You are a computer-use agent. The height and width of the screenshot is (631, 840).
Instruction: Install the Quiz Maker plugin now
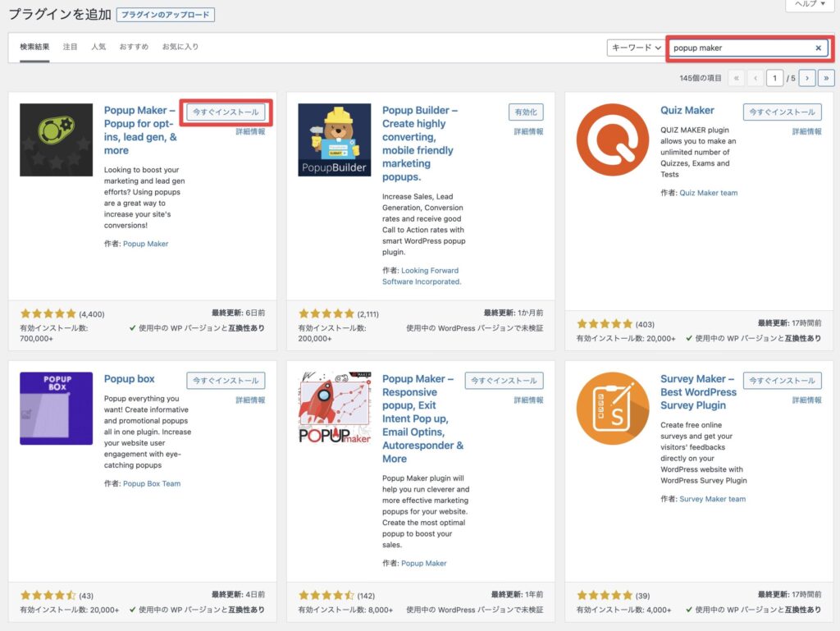(782, 112)
